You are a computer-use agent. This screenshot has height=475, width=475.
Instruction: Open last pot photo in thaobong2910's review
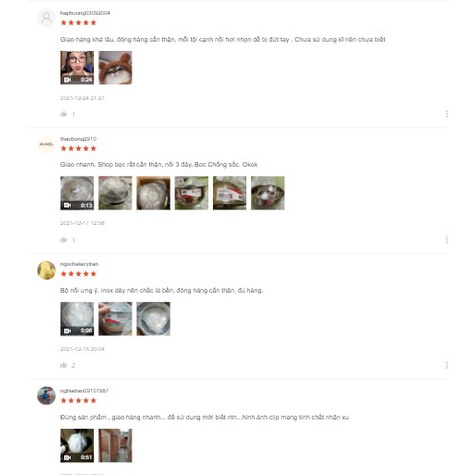click(268, 193)
